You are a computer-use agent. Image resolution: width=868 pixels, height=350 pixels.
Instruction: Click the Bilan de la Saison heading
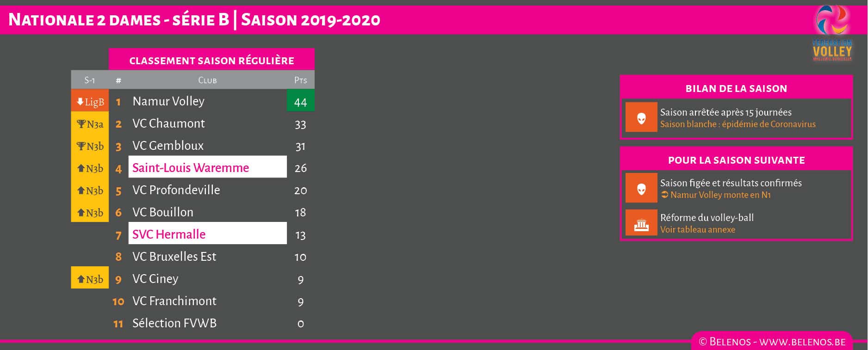(736, 89)
